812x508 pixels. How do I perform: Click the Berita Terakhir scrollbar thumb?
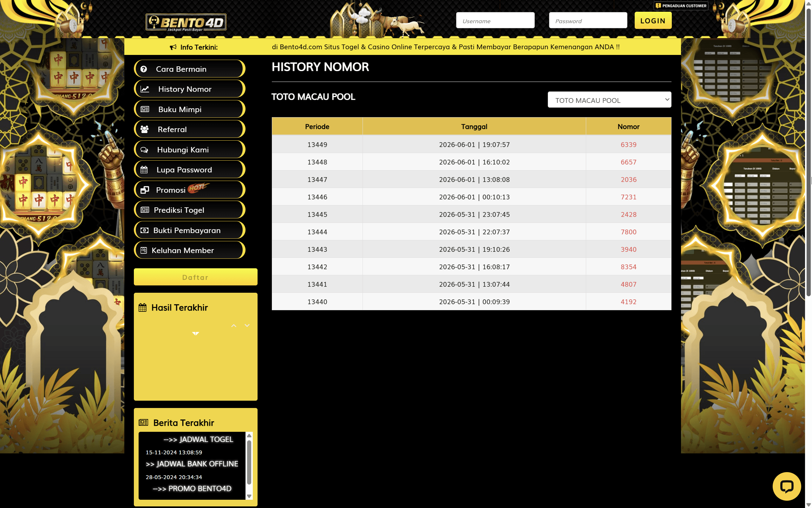tap(249, 462)
